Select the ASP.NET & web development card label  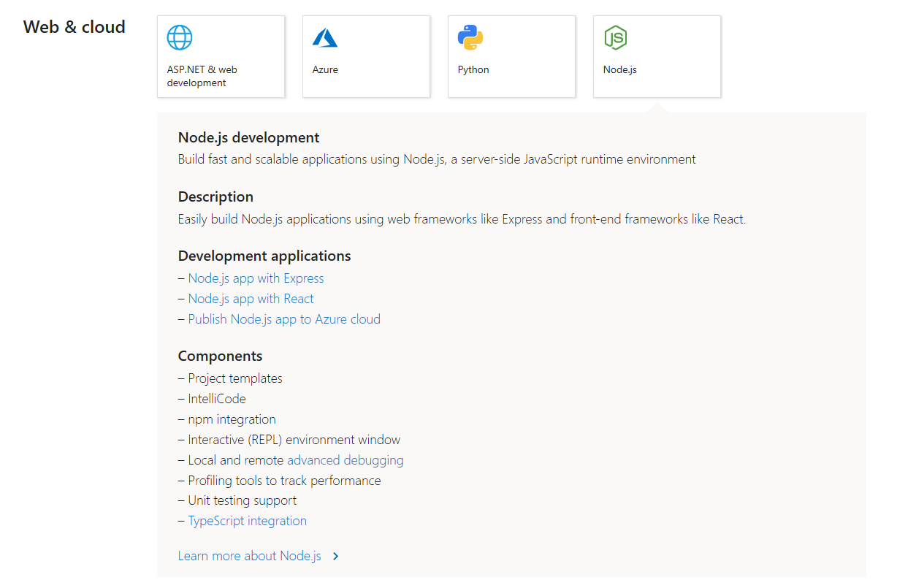(x=202, y=76)
